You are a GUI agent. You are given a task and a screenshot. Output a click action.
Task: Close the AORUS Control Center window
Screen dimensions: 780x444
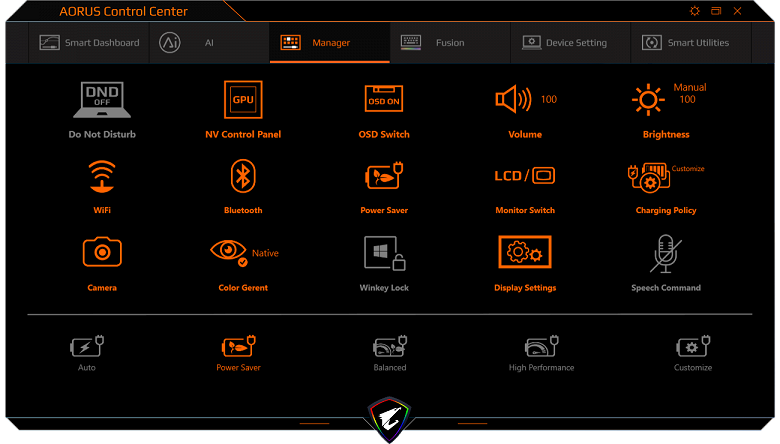click(x=738, y=11)
